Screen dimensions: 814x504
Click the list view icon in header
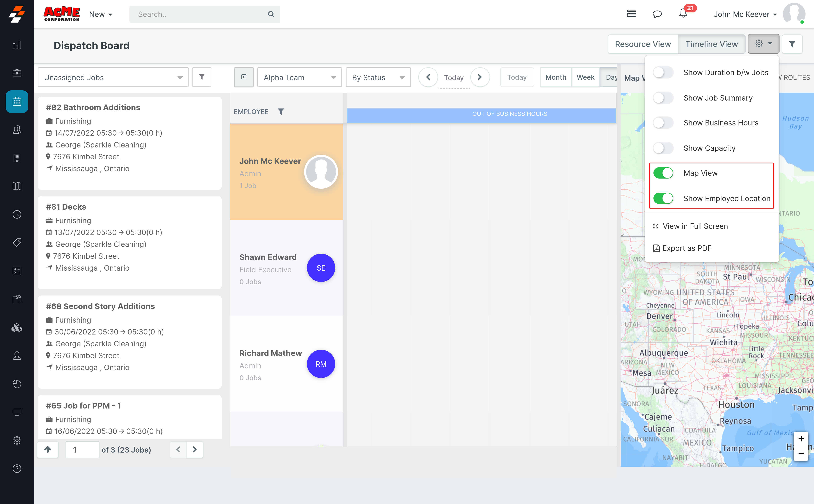(631, 14)
